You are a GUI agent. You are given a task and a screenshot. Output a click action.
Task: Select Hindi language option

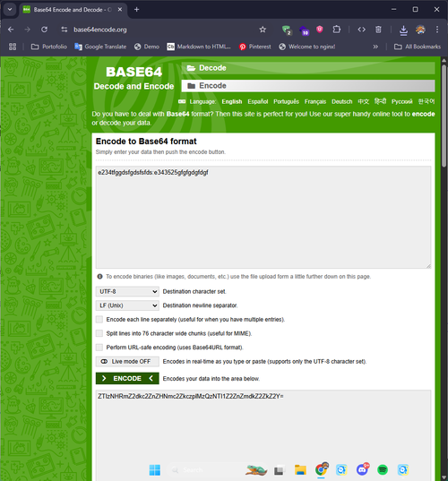pyautogui.click(x=380, y=101)
